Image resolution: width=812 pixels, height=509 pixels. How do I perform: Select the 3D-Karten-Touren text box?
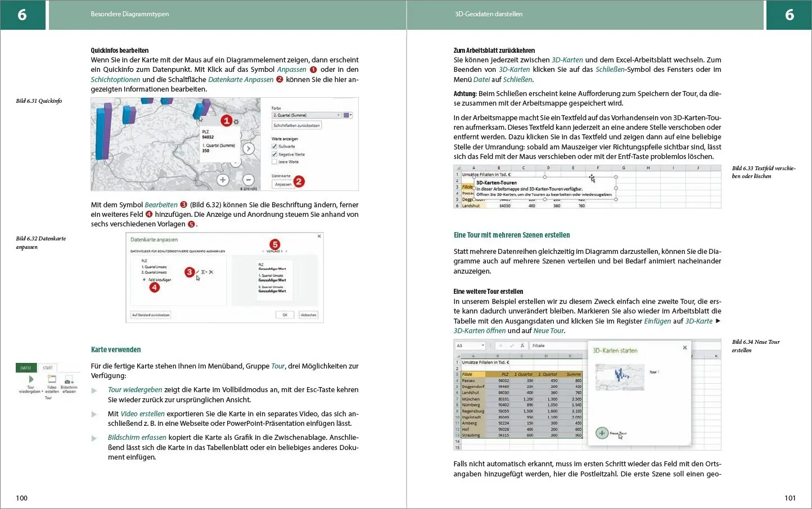coord(545,188)
